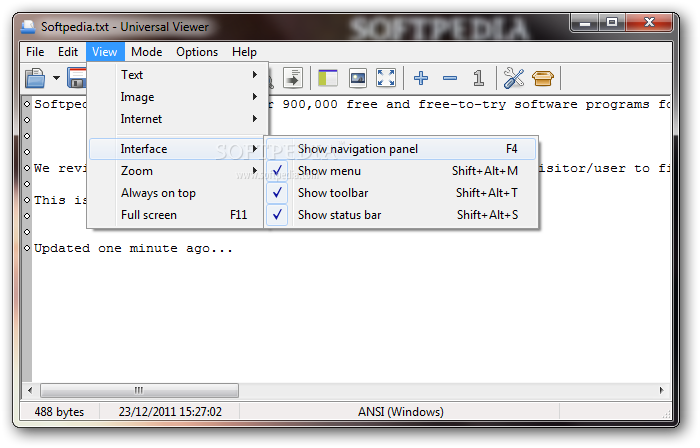Select the Interface submenu entry

coord(177,149)
